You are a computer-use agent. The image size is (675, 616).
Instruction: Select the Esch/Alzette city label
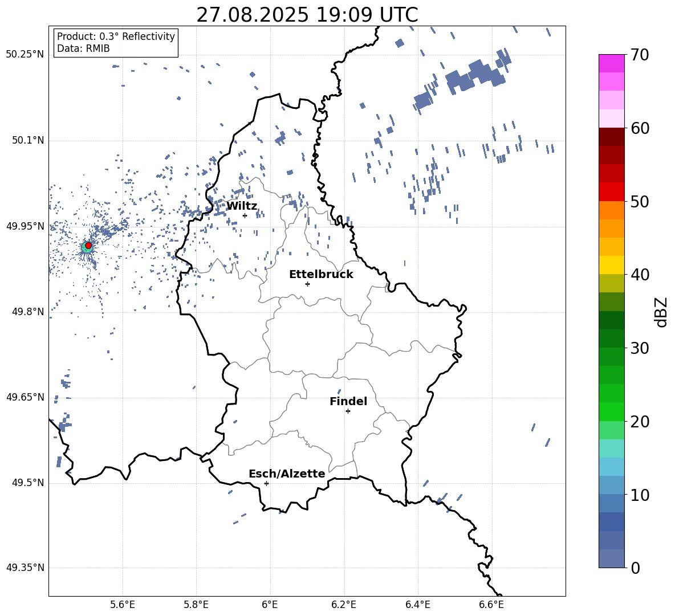coord(287,474)
